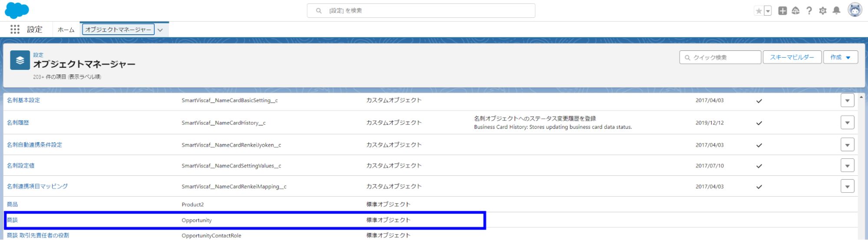Switch to the ホーム tab
This screenshot has width=868, height=240.
pos(66,30)
